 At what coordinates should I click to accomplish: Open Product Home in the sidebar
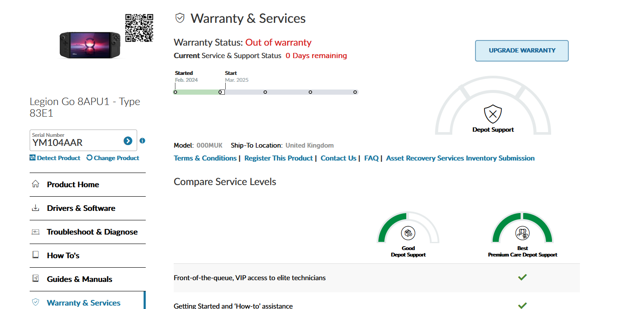tap(73, 185)
